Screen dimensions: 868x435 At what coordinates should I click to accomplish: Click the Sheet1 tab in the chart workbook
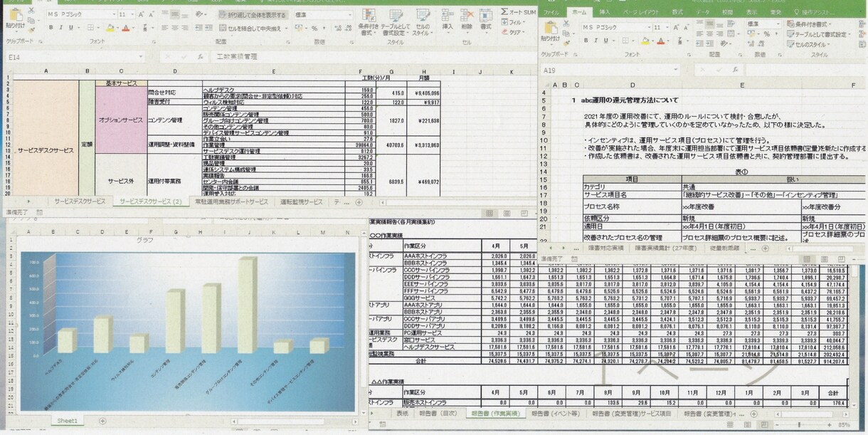tap(68, 421)
